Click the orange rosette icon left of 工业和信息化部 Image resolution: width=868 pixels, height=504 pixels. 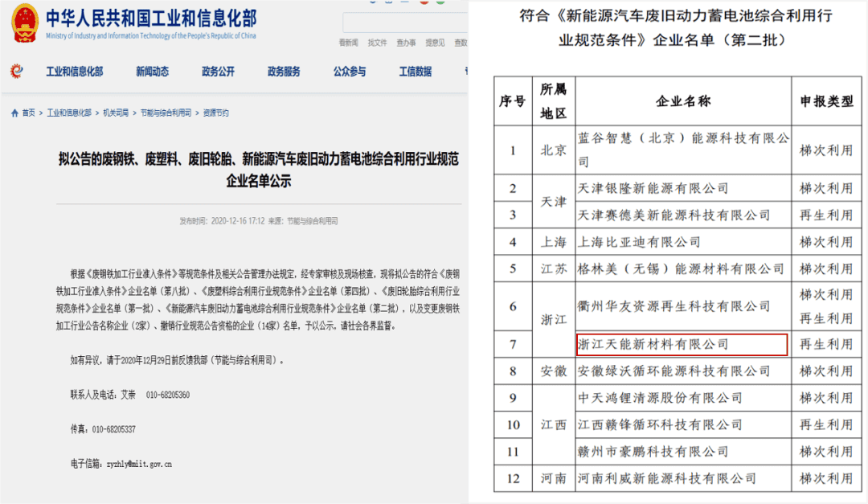coord(17,71)
